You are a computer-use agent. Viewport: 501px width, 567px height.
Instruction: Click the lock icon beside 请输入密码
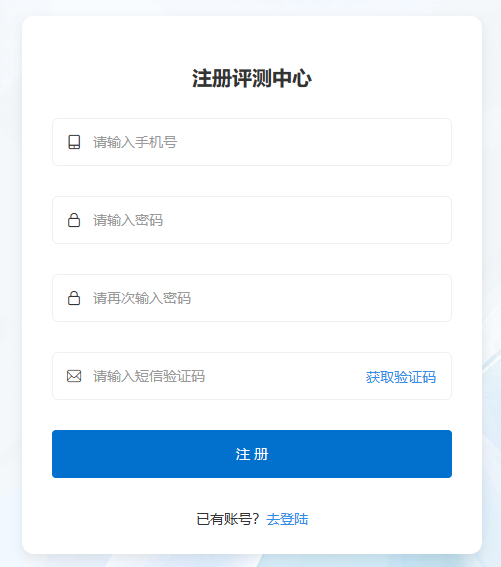pos(74,220)
